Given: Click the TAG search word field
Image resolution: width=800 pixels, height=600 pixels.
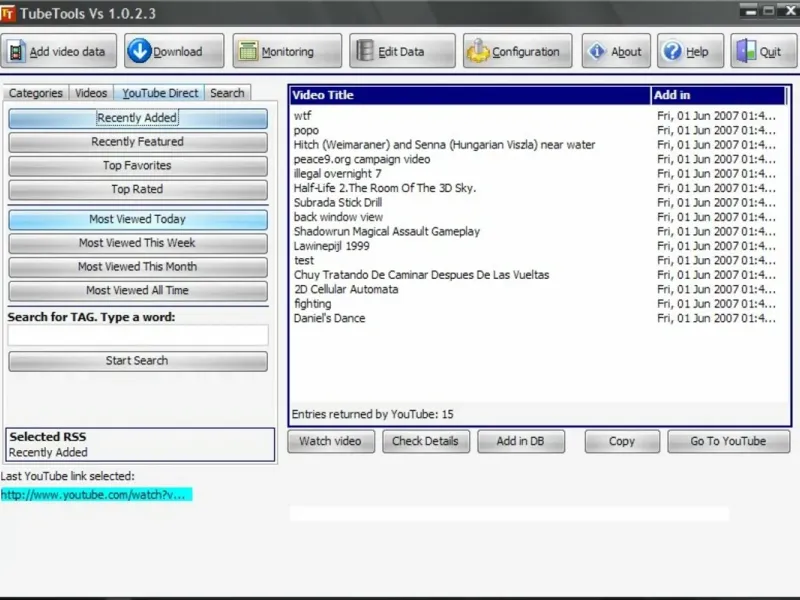Looking at the screenshot, I should tap(138, 335).
